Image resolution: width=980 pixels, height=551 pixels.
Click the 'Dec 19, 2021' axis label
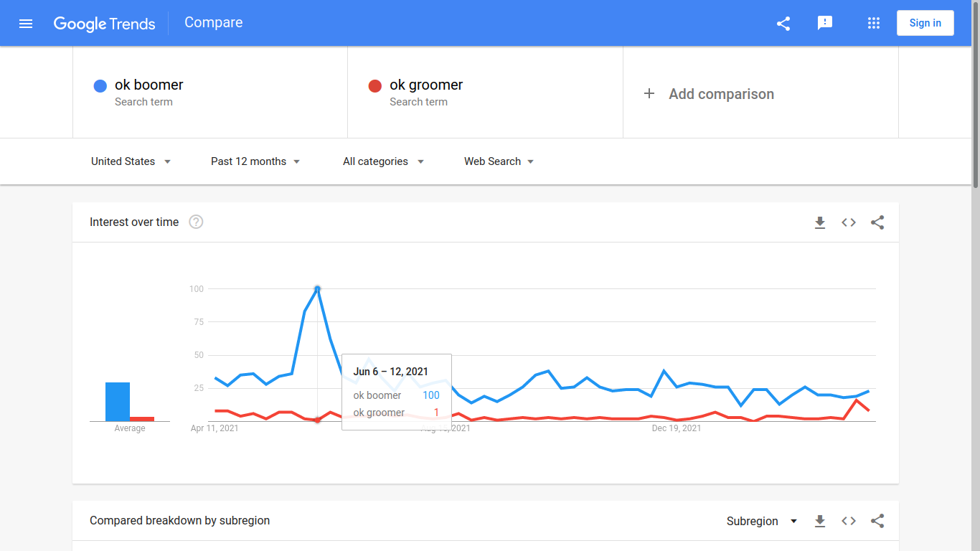[x=677, y=428]
